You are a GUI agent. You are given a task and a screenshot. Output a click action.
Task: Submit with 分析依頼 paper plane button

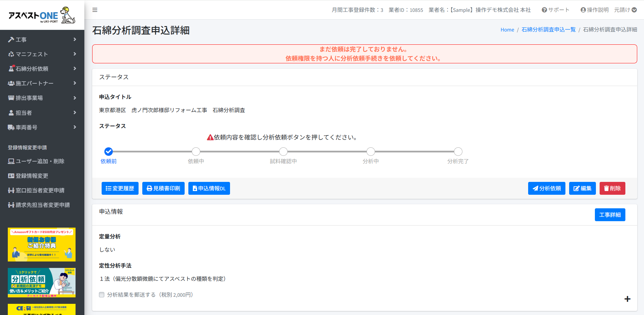pos(546,188)
